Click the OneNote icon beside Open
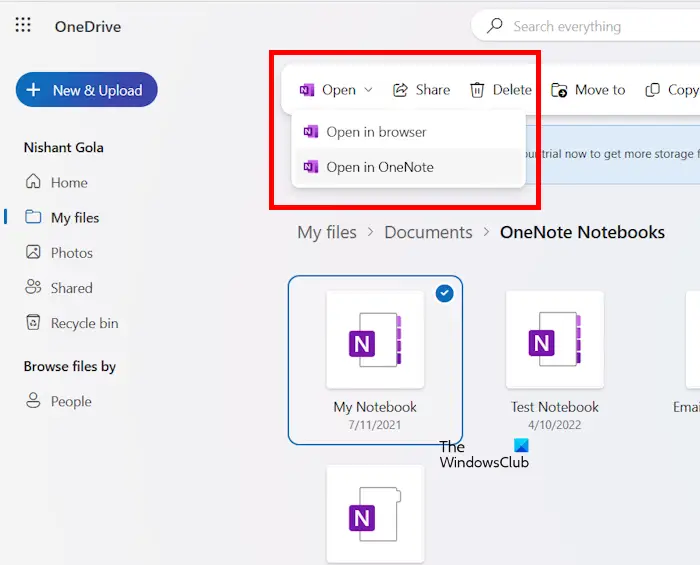This screenshot has height=565, width=700. (x=307, y=90)
